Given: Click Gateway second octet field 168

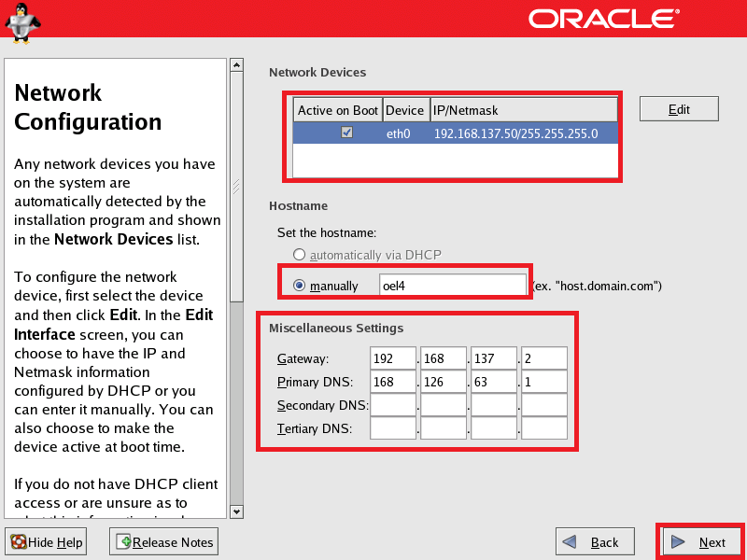Looking at the screenshot, I should click(444, 358).
